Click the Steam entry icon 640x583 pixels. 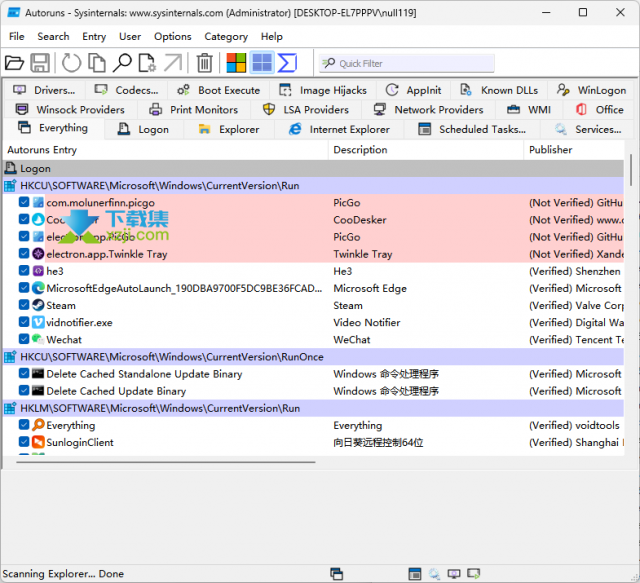click(38, 305)
